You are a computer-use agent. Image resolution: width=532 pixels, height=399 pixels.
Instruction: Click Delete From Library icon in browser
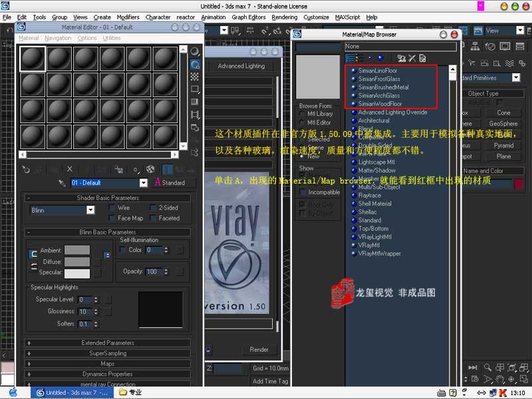tap(412, 59)
